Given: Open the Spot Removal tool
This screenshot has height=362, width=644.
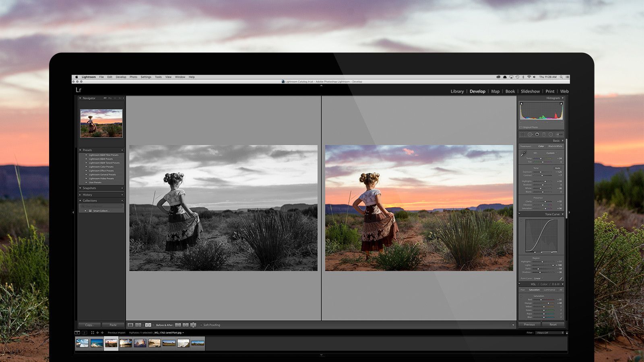Looking at the screenshot, I should coord(530,134).
